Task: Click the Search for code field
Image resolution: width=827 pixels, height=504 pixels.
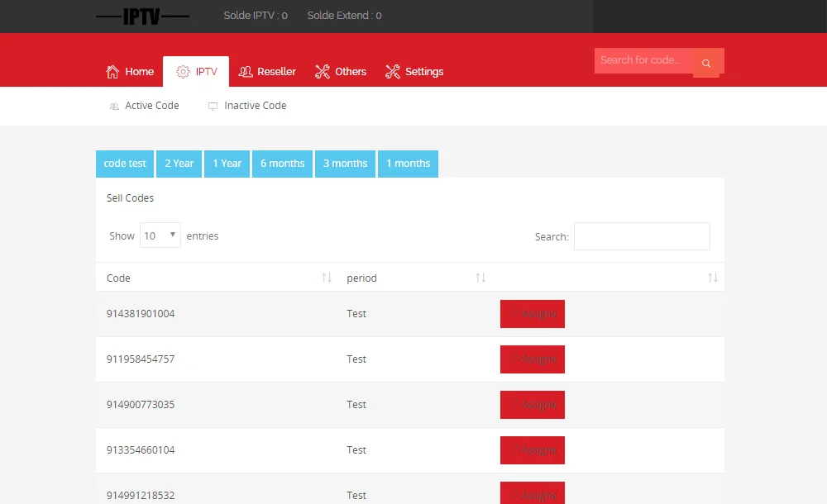Action: [643, 60]
